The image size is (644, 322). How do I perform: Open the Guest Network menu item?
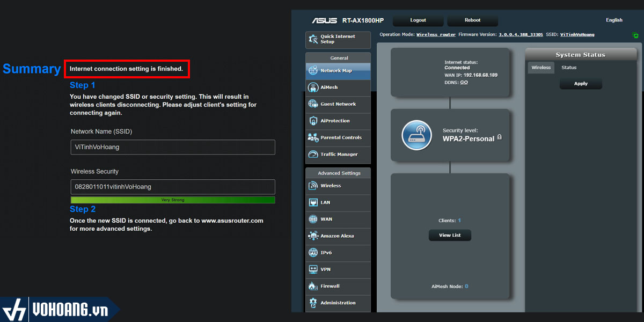[338, 104]
